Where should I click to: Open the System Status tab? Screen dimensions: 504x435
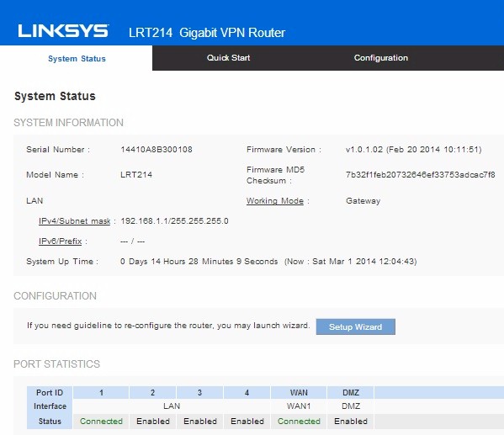tap(77, 59)
